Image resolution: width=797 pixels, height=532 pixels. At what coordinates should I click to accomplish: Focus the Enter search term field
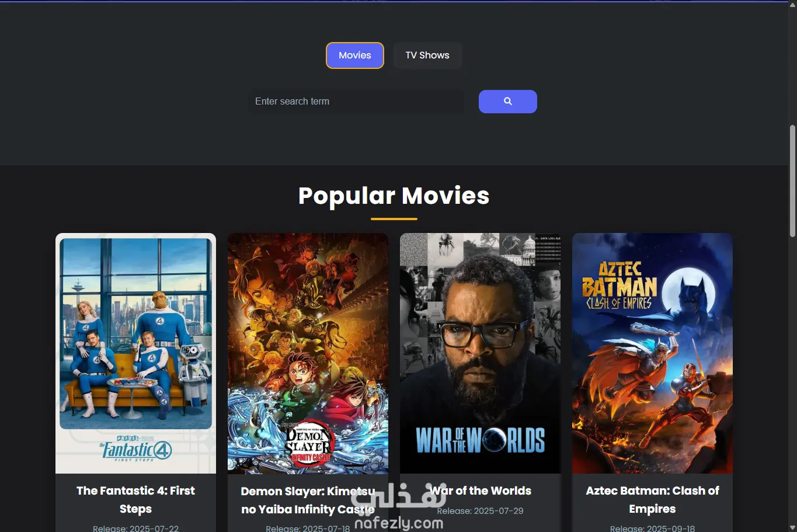coord(356,102)
